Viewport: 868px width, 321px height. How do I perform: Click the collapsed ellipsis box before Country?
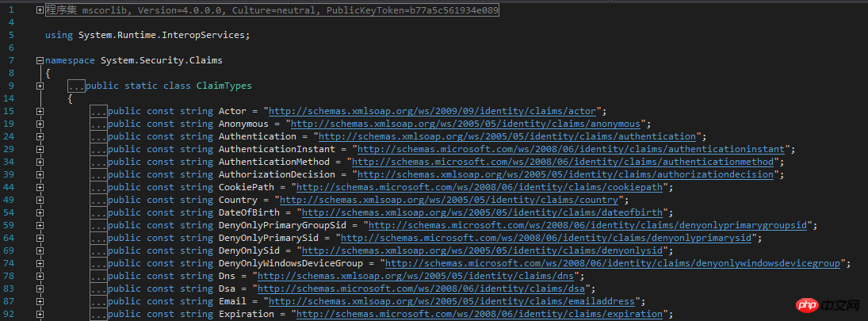[x=98, y=201]
